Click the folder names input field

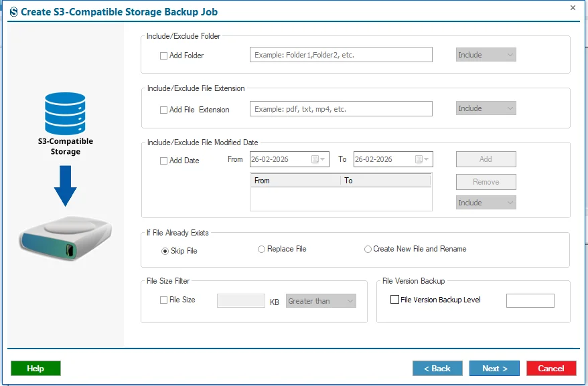(x=342, y=55)
